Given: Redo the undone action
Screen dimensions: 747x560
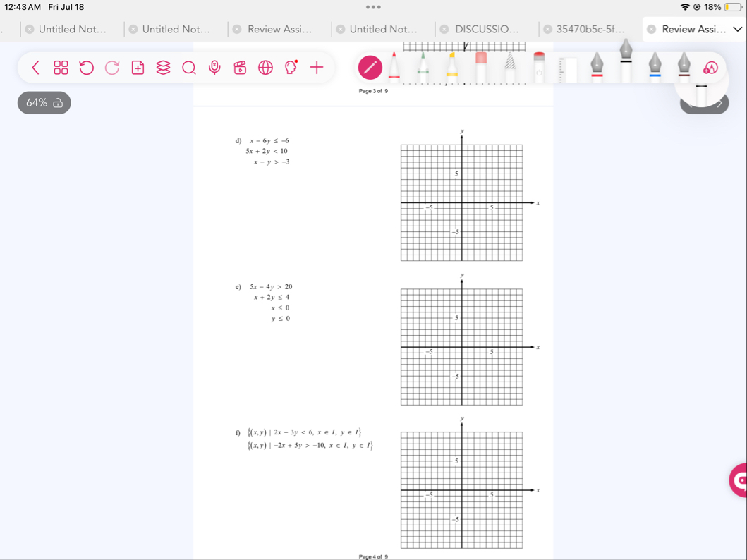Looking at the screenshot, I should [x=112, y=68].
